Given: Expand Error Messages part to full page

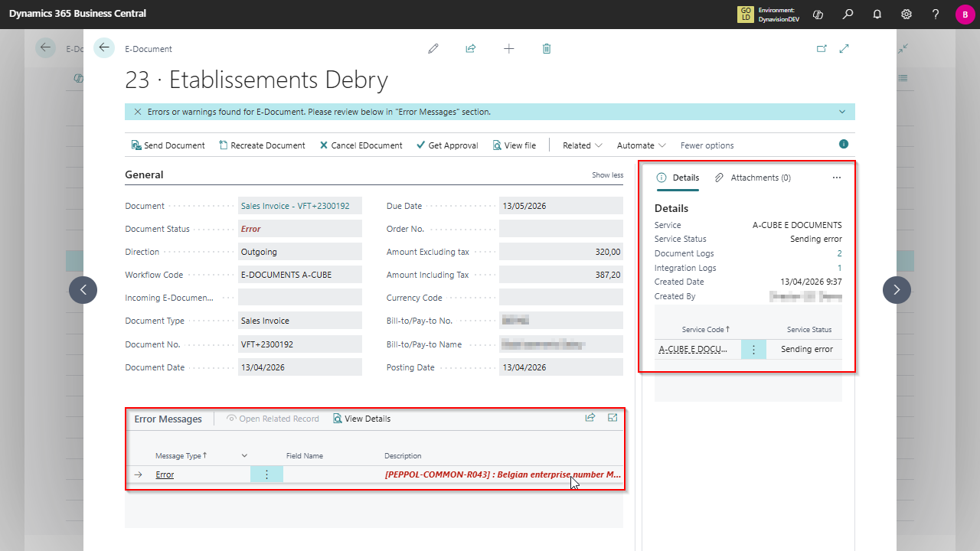Looking at the screenshot, I should coord(612,418).
